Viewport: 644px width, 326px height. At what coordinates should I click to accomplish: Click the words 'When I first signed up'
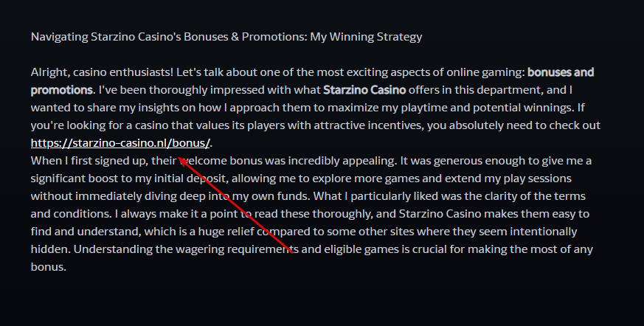pyautogui.click(x=89, y=161)
